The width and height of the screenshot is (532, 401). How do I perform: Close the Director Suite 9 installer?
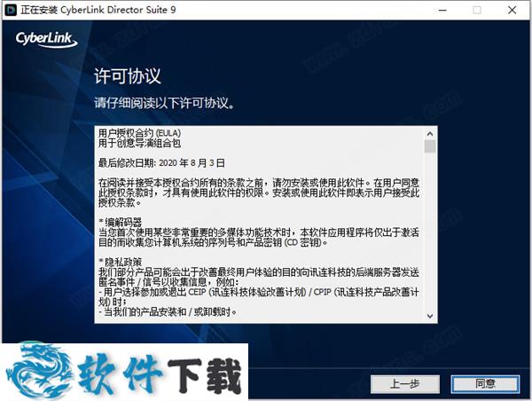pyautogui.click(x=512, y=10)
